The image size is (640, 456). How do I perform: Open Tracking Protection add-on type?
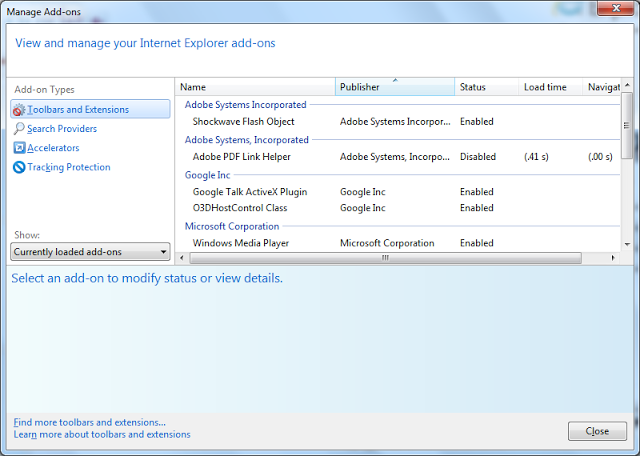(69, 167)
